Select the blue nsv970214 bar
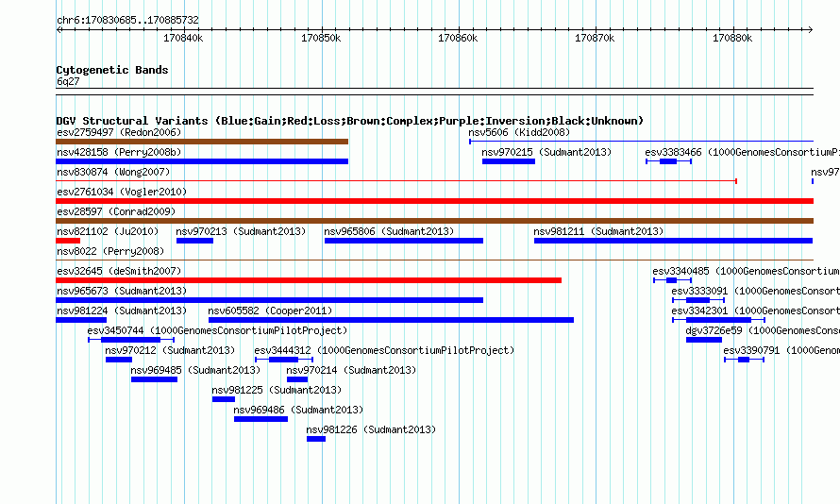Viewport: 840px width, 504px height. (x=297, y=379)
